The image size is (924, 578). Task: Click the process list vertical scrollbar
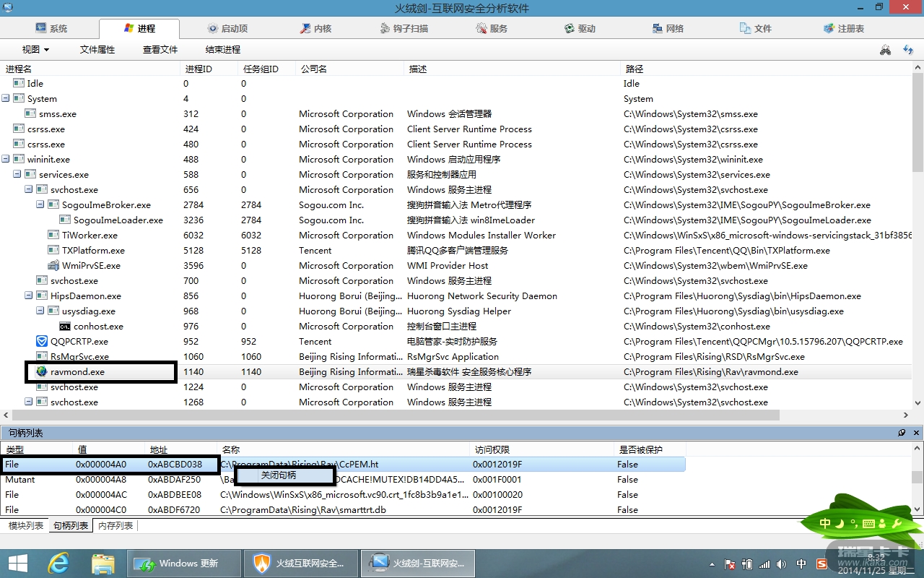(x=918, y=123)
